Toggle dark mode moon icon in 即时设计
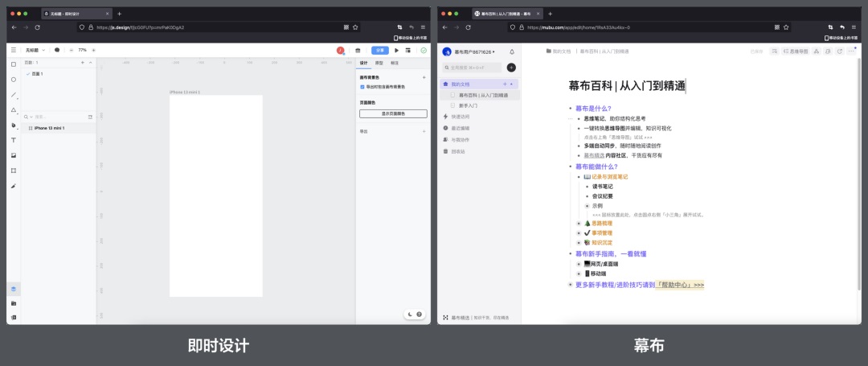The image size is (868, 366). 410,314
